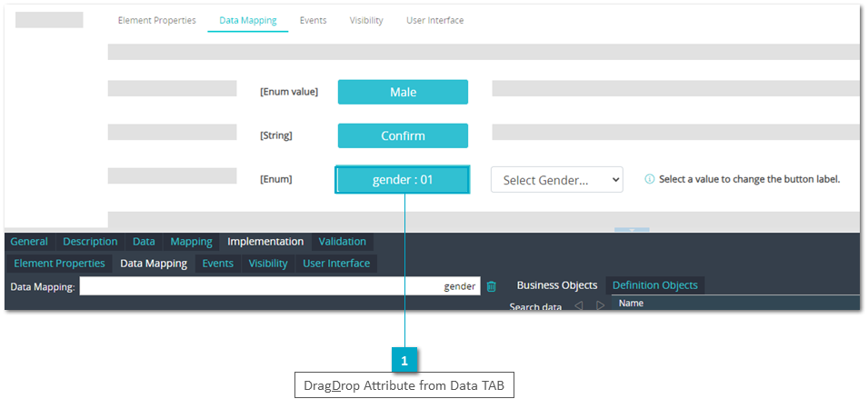This screenshot has height=409, width=868.
Task: Switch to the Definition Objects tab
Action: click(x=655, y=285)
